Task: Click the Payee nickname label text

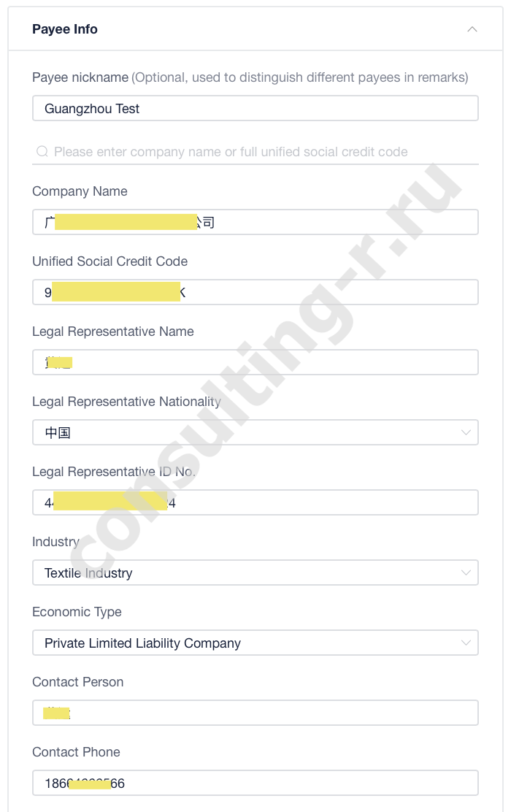Action: [80, 77]
